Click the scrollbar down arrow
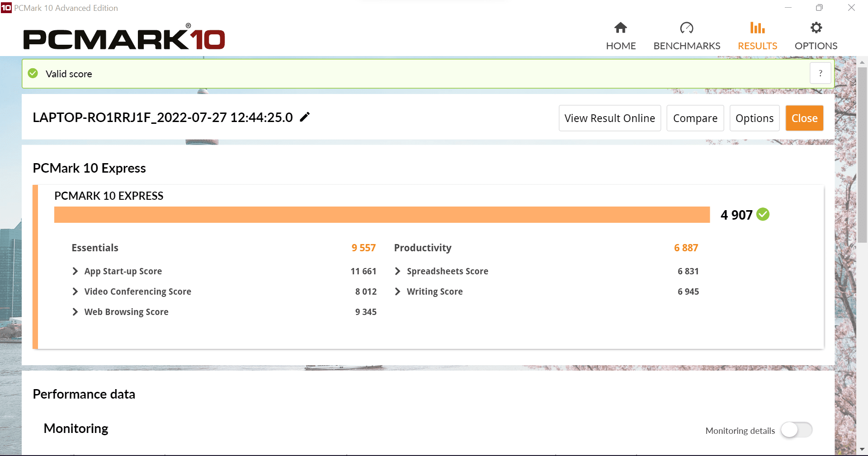 click(862, 449)
